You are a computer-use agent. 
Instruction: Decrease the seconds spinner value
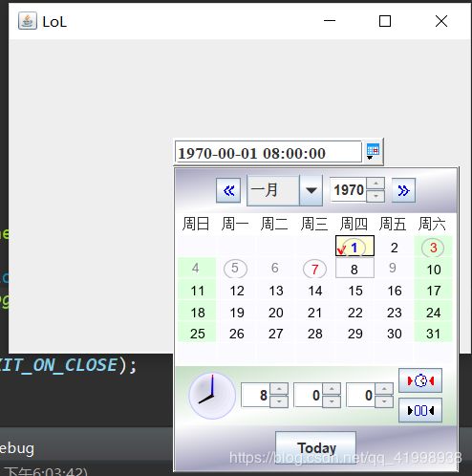click(384, 401)
